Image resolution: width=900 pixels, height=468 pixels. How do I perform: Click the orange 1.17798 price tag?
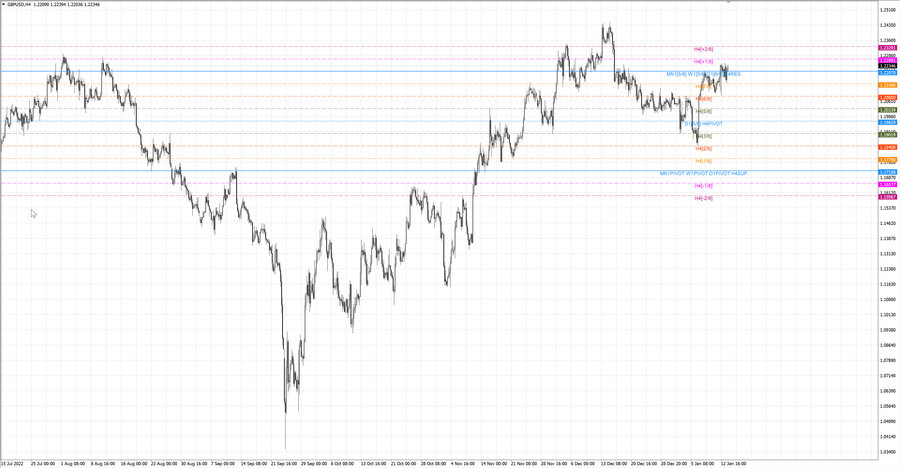(x=888, y=160)
